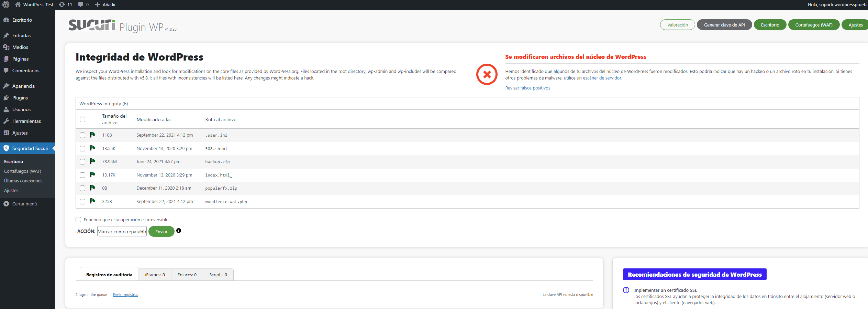Check the box for backup.zip
Image resolution: width=868 pixels, height=309 pixels.
(x=82, y=162)
